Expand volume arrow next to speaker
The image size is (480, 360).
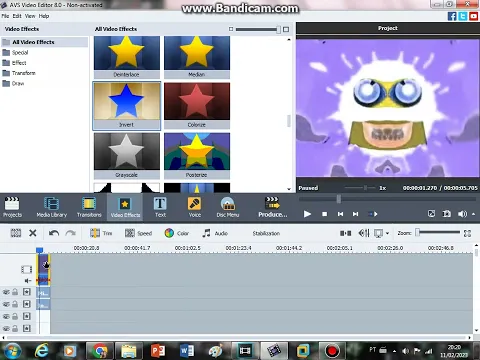tap(473, 214)
